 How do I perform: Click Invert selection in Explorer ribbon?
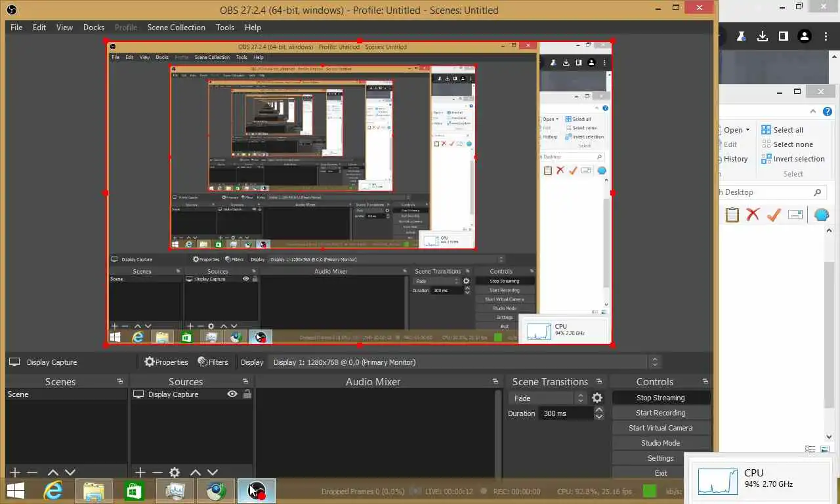point(793,159)
